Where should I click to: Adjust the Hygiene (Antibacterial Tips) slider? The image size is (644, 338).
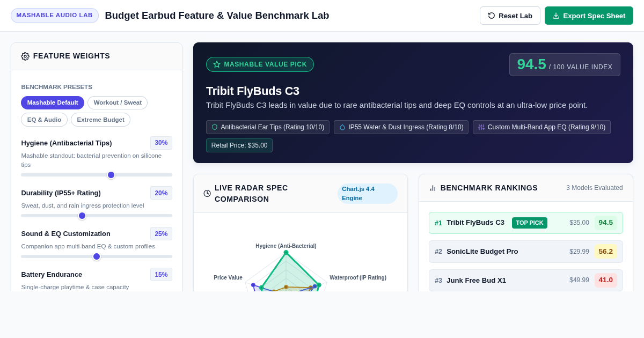point(97,175)
